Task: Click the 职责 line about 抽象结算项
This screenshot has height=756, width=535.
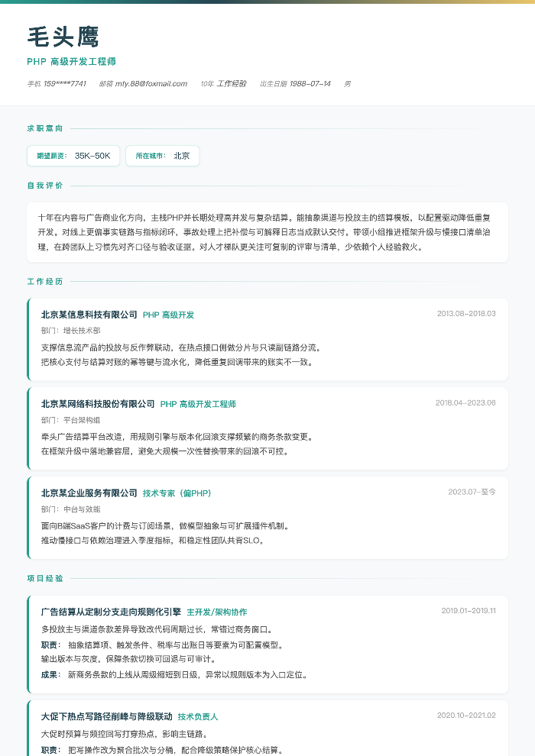Action: 163,645
